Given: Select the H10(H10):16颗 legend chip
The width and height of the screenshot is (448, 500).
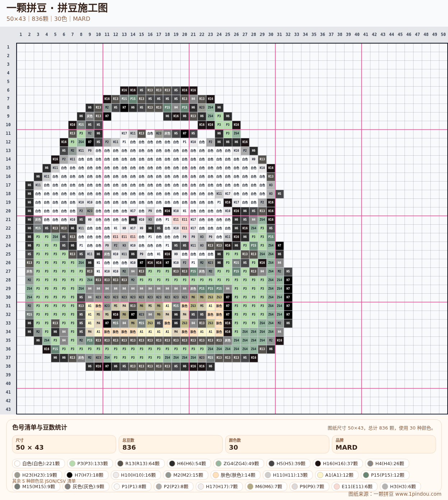Looking at the screenshot, I should point(136,475).
